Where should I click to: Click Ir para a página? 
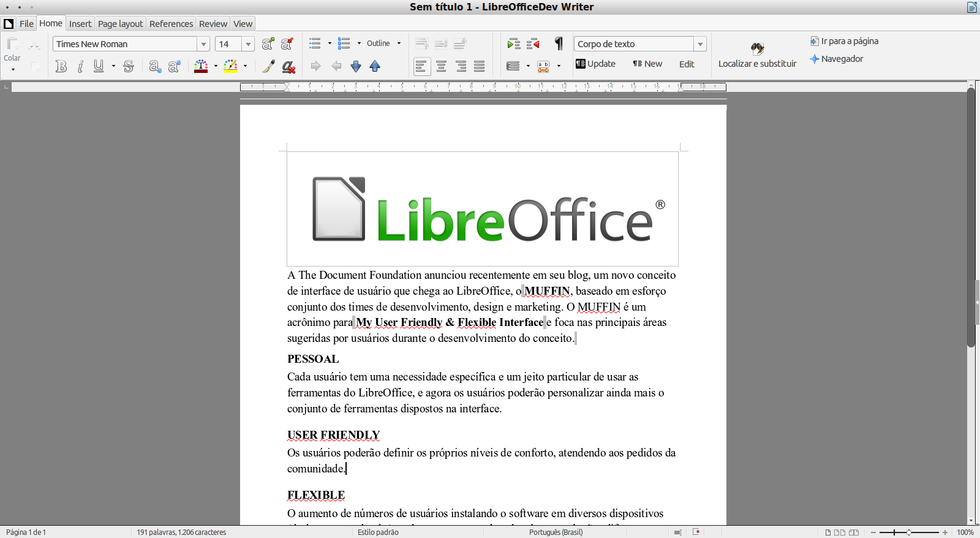coord(844,41)
